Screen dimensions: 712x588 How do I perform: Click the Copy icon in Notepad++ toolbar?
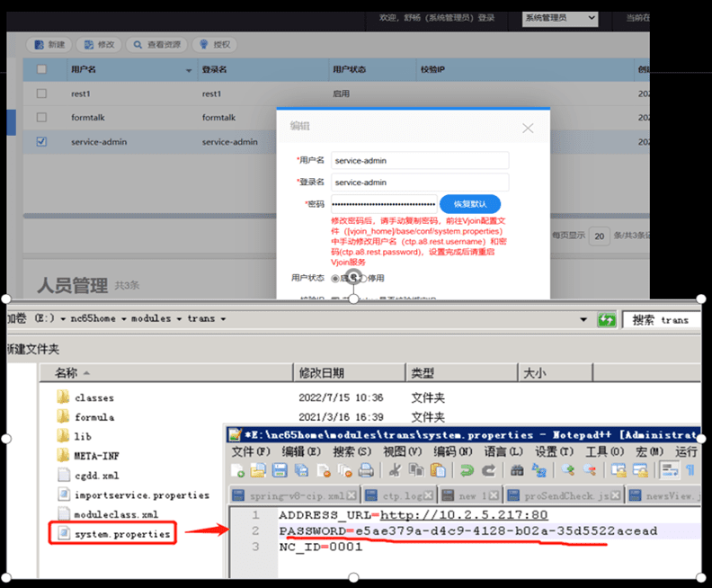(416, 470)
